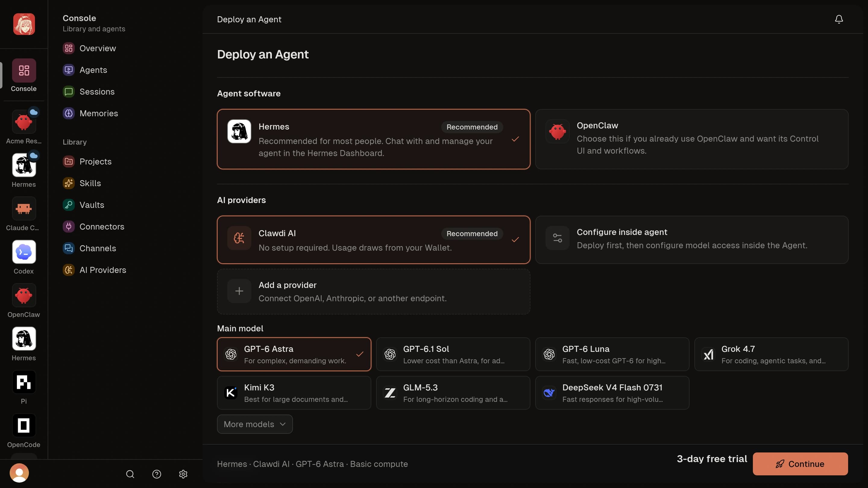Click the Agents monitor icon in the sidebar

(69, 70)
